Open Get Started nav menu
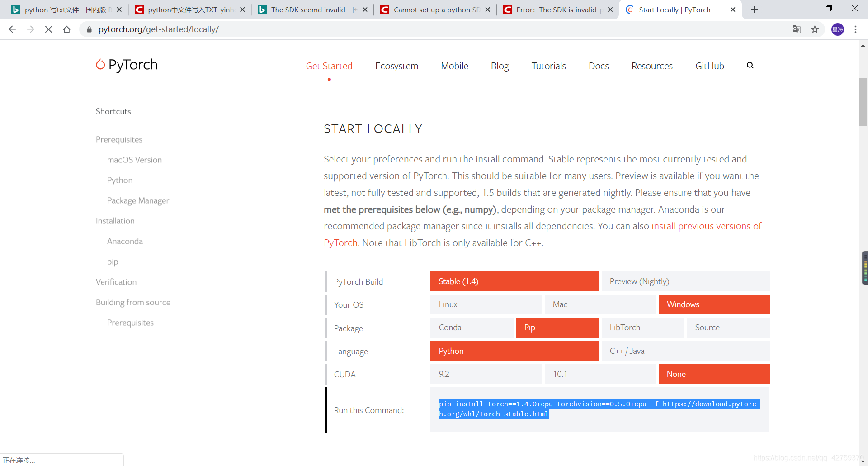 (329, 66)
